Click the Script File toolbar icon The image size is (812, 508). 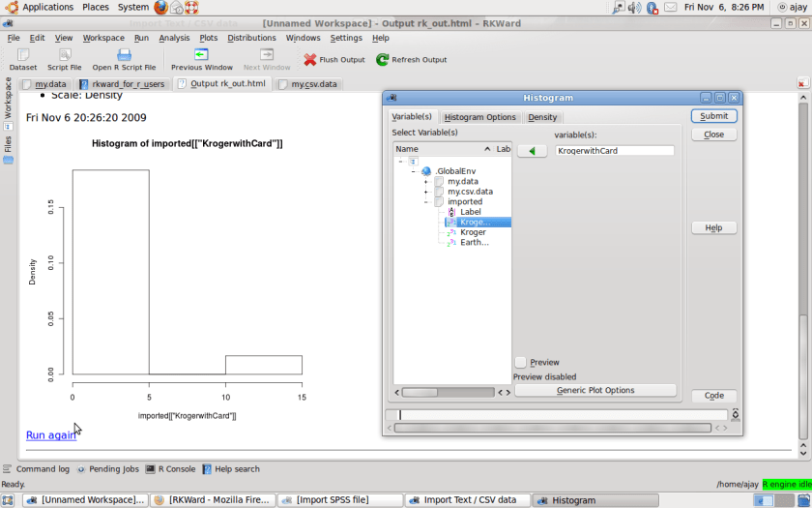coord(64,60)
